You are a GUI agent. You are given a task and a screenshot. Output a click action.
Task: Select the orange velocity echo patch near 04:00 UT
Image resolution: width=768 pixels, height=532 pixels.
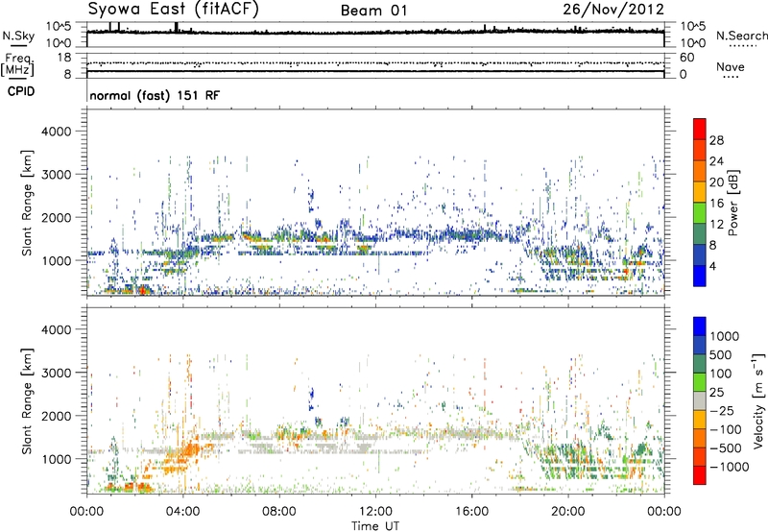pyautogui.click(x=187, y=452)
